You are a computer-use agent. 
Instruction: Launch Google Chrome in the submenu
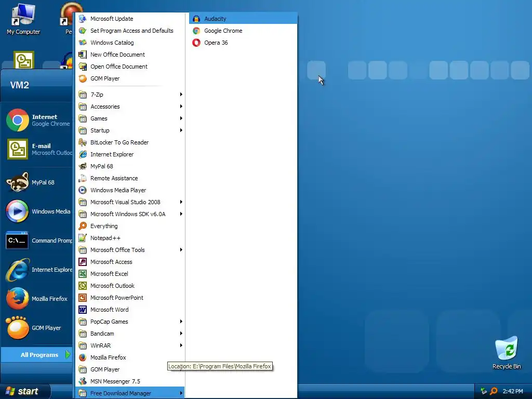point(243,31)
